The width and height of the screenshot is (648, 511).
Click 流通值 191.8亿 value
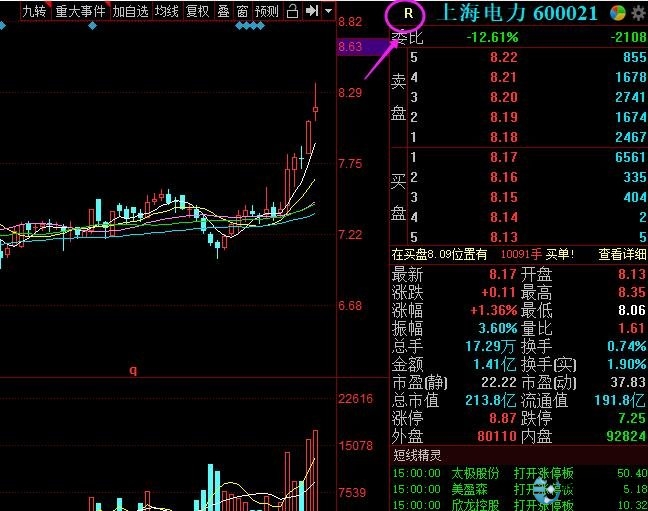pyautogui.click(x=620, y=400)
